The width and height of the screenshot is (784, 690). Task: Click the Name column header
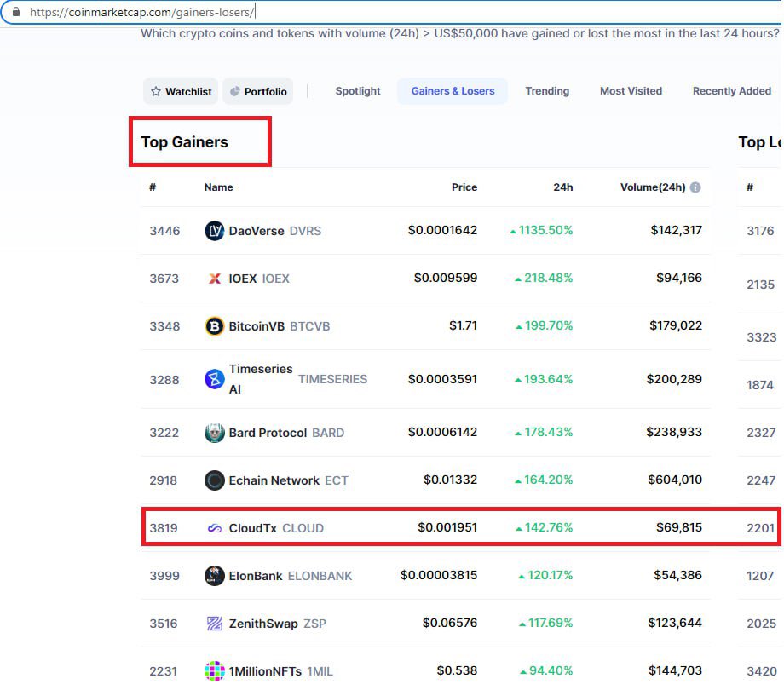click(x=218, y=187)
